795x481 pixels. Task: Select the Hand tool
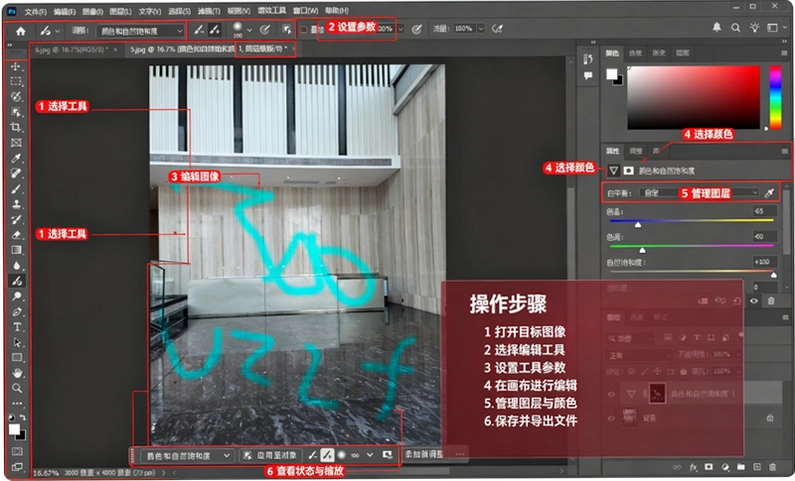[x=16, y=373]
